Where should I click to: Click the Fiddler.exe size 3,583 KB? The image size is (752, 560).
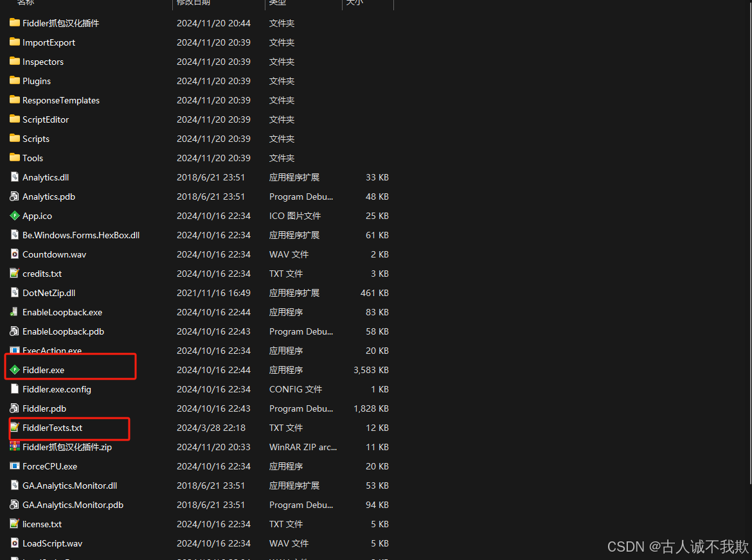point(372,370)
